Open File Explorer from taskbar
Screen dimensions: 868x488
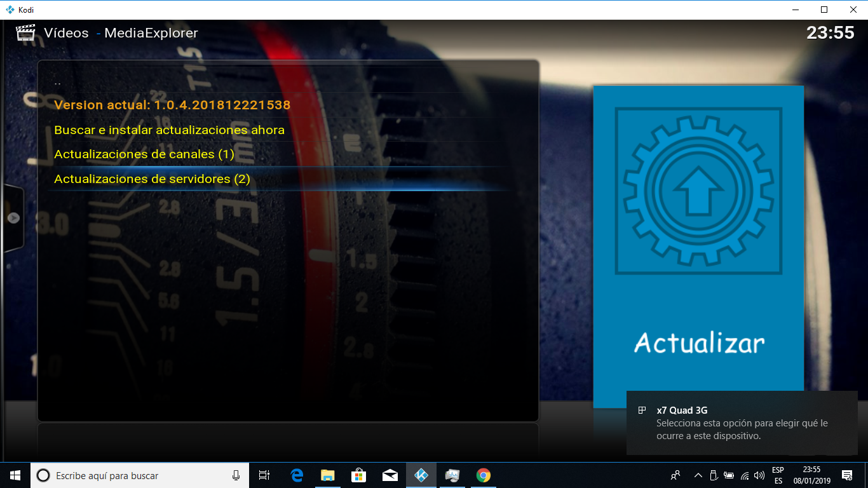tap(327, 475)
